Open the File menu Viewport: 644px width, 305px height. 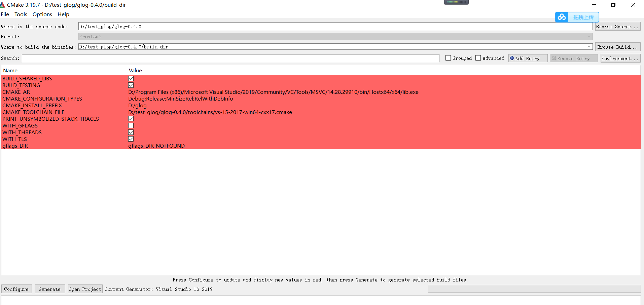click(x=5, y=14)
